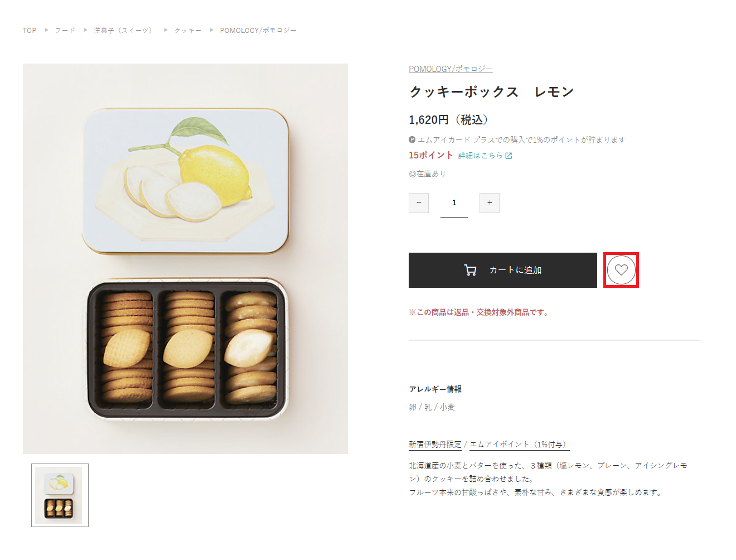Go to TOP in breadcrumb
This screenshot has width=736, height=560.
pos(30,31)
